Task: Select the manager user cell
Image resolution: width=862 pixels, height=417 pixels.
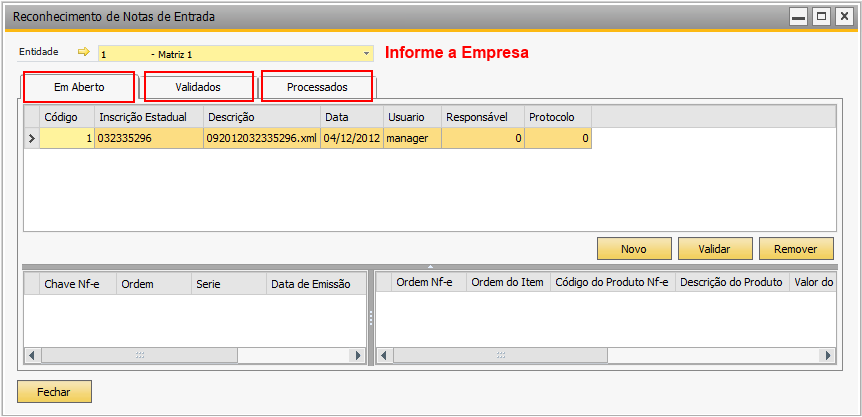Action: pos(412,138)
